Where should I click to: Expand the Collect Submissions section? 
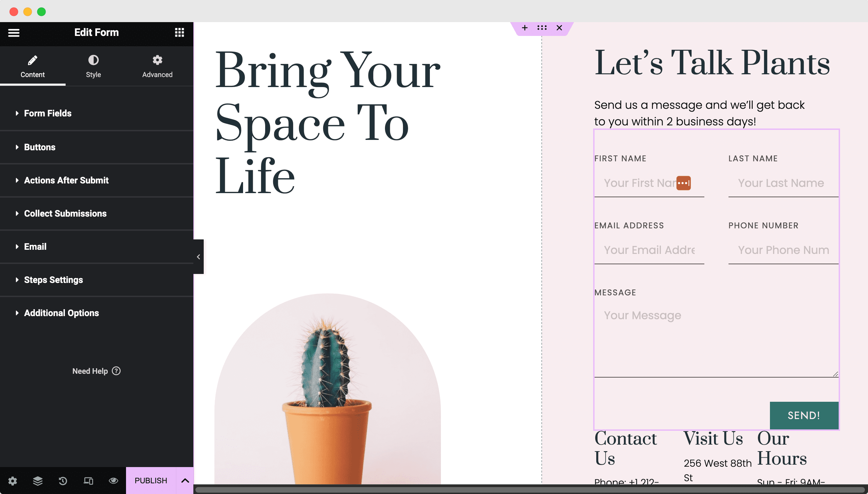[66, 213]
